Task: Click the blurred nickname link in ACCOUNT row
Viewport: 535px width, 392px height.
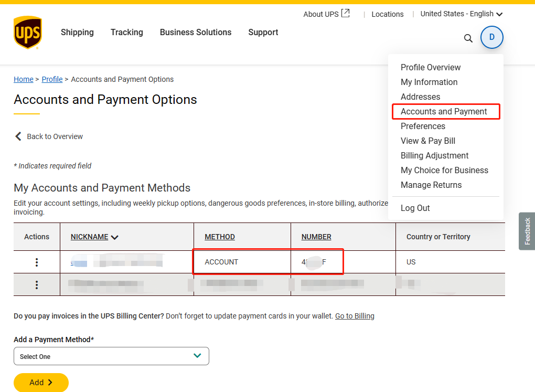Action: click(116, 260)
